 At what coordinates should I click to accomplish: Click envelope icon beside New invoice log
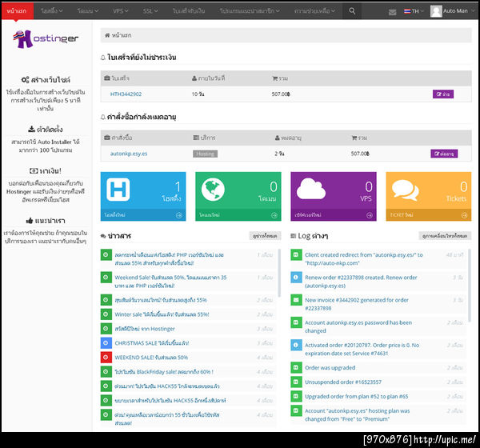point(296,300)
